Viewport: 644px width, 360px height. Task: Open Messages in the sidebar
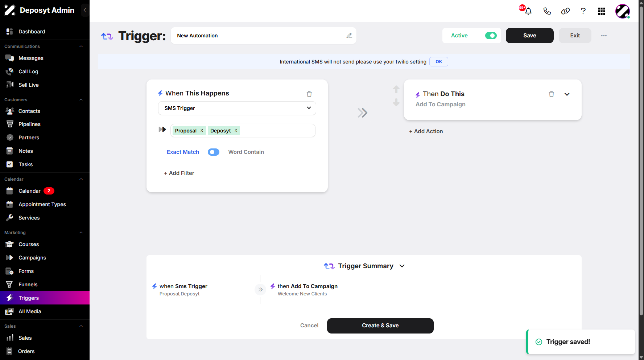pos(45,58)
